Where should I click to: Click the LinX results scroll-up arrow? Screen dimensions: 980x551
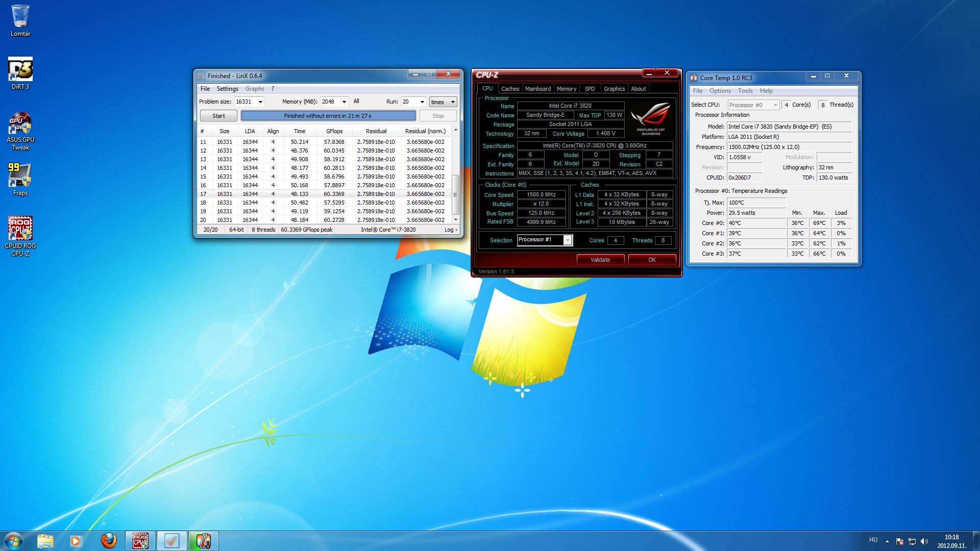pyautogui.click(x=455, y=131)
